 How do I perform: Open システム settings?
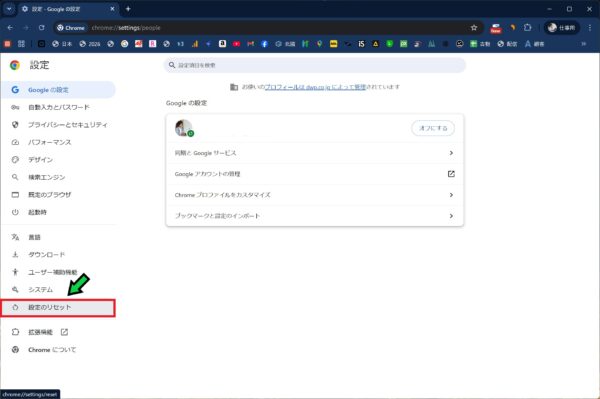click(x=58, y=290)
